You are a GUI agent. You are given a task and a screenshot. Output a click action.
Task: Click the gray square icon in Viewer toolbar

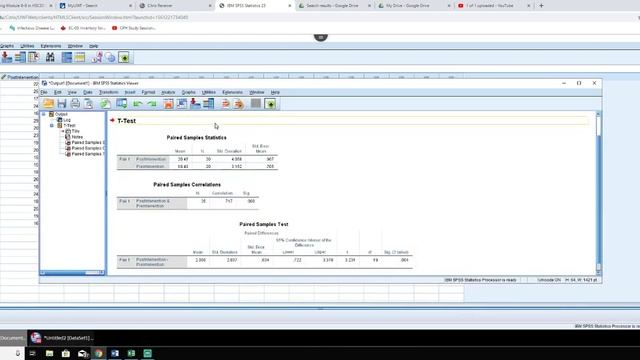pyautogui.click(x=256, y=104)
